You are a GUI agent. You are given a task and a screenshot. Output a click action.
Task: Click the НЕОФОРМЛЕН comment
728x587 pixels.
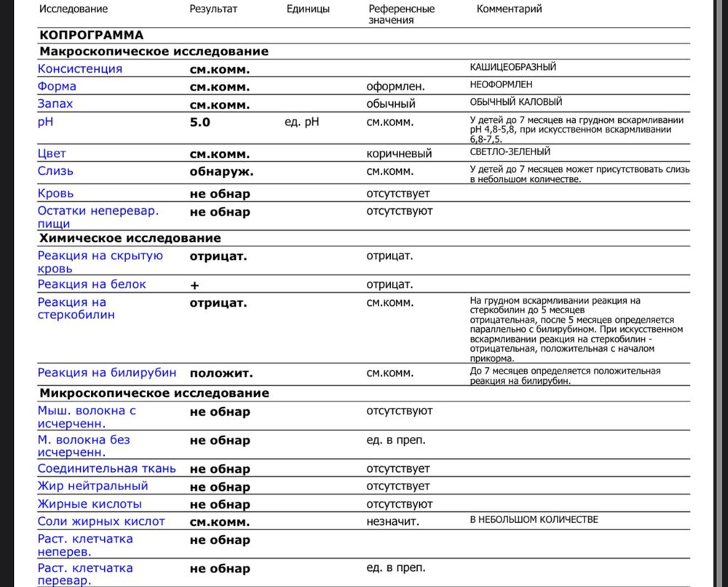(x=501, y=84)
